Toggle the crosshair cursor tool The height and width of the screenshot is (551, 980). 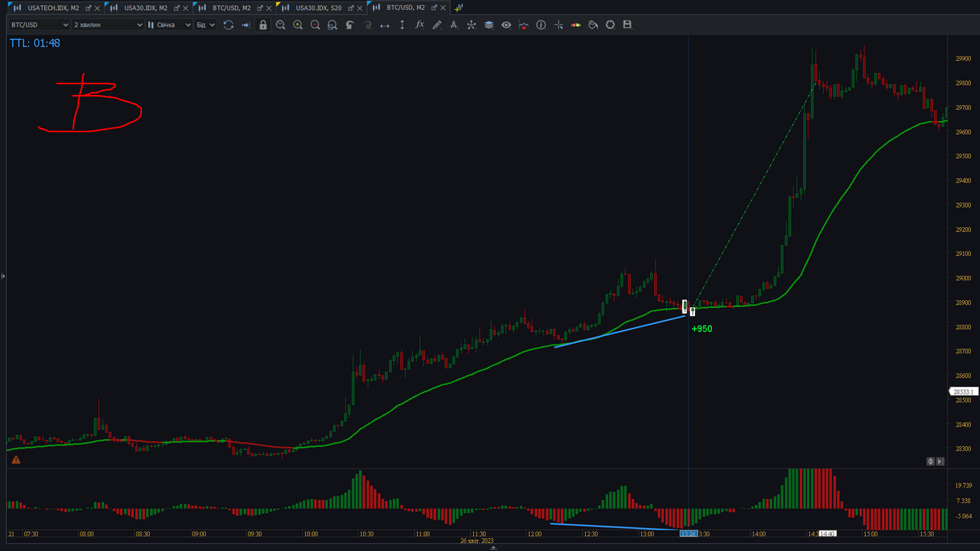(x=558, y=25)
